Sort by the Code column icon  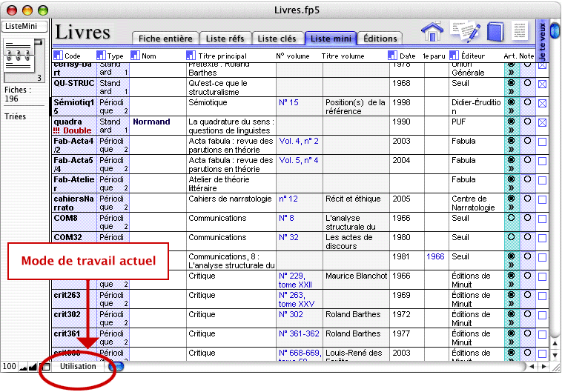(x=58, y=56)
